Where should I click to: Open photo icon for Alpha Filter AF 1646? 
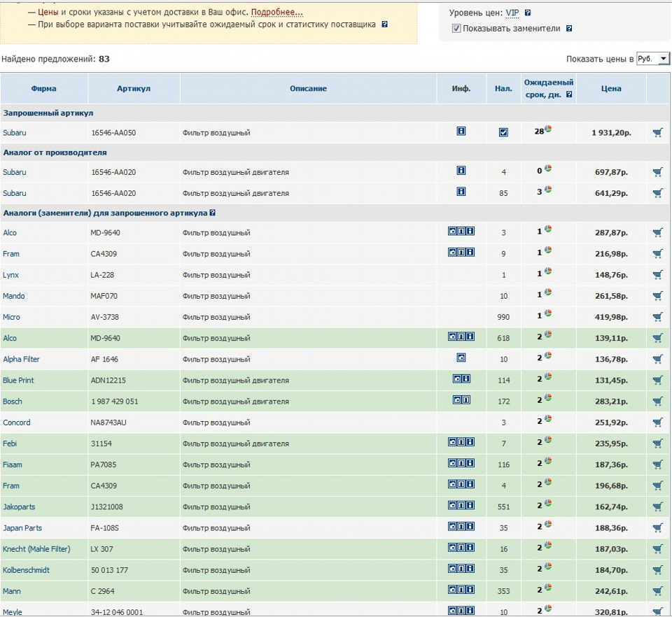tap(461, 357)
